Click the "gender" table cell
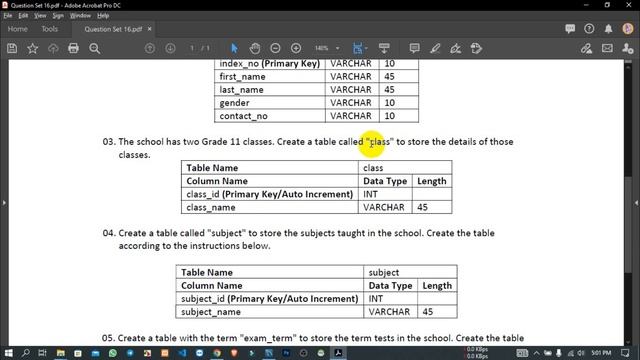640x360 pixels. [270, 103]
